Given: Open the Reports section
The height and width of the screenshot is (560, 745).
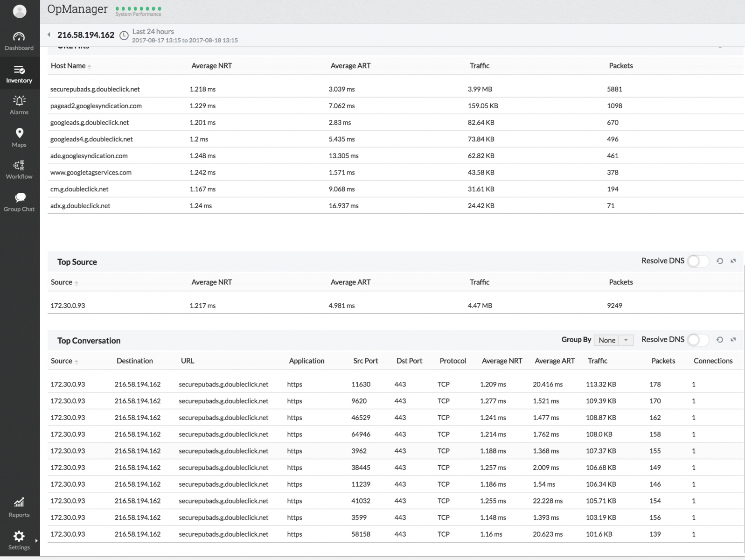Looking at the screenshot, I should 19,507.
